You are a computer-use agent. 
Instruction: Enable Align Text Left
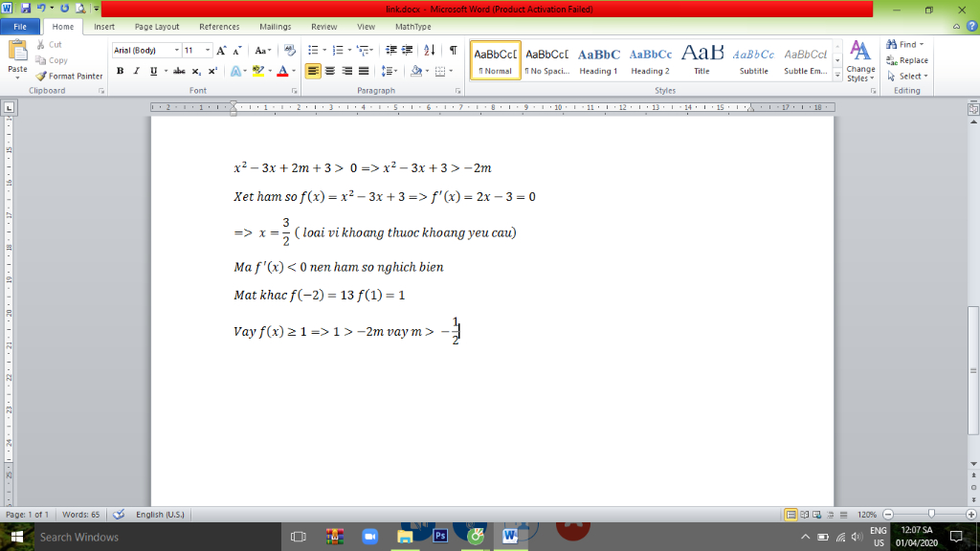pos(313,71)
